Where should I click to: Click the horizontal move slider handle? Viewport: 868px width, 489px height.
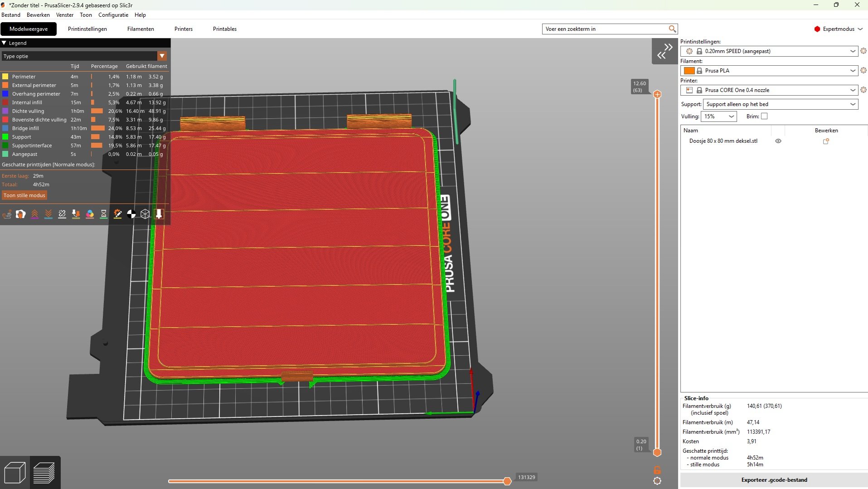[507, 481]
